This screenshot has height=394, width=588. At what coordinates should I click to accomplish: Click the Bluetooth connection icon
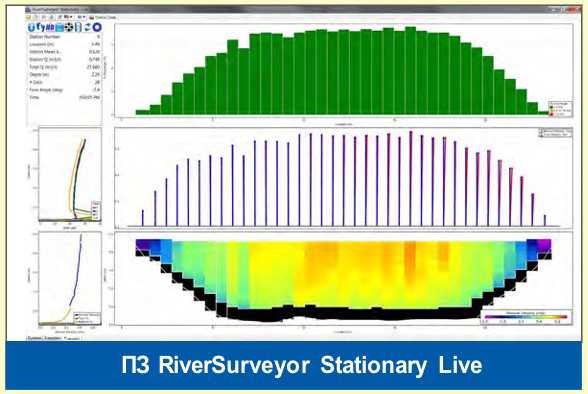pos(32,27)
